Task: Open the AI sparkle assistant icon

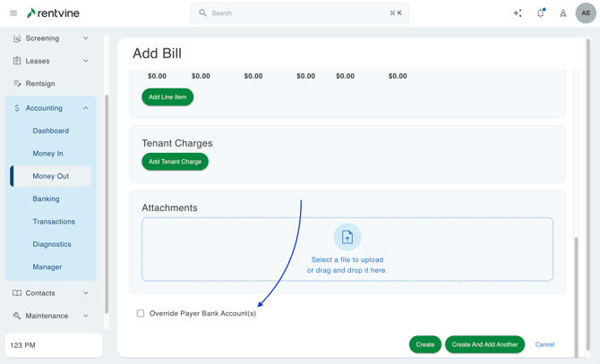Action: [518, 13]
